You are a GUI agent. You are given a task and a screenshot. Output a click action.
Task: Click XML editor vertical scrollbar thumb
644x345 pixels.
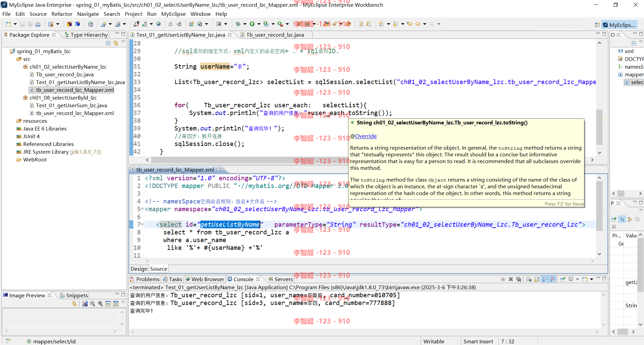(599, 206)
